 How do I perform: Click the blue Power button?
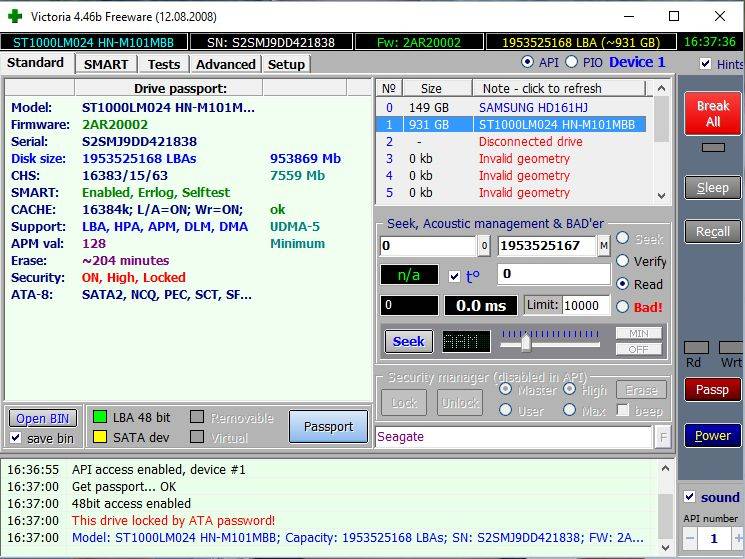[x=713, y=435]
